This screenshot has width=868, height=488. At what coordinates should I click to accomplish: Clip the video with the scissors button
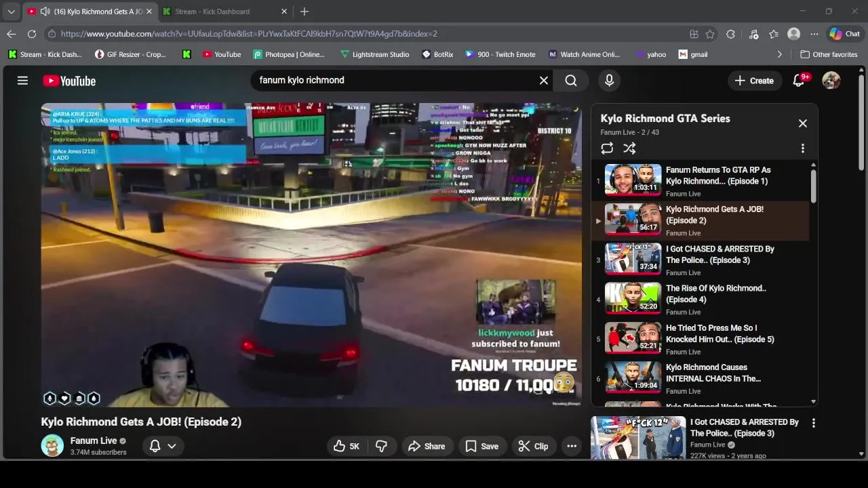533,446
